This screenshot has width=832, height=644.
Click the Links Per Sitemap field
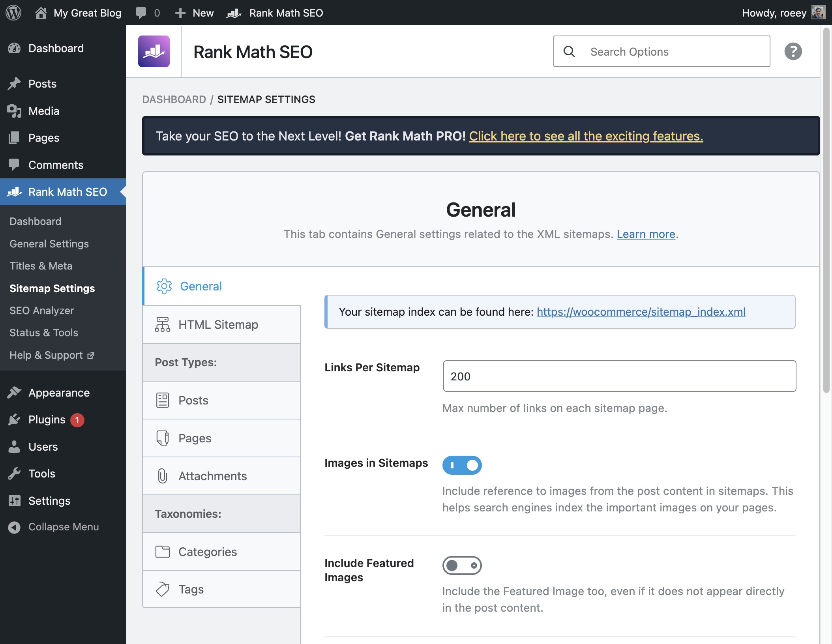(619, 376)
